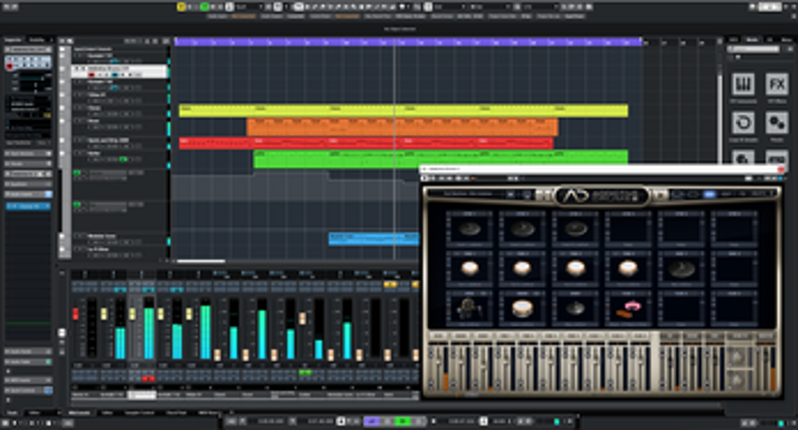798x430 pixels.
Task: Select the third cymbal slot in the top row
Action: coord(575,229)
